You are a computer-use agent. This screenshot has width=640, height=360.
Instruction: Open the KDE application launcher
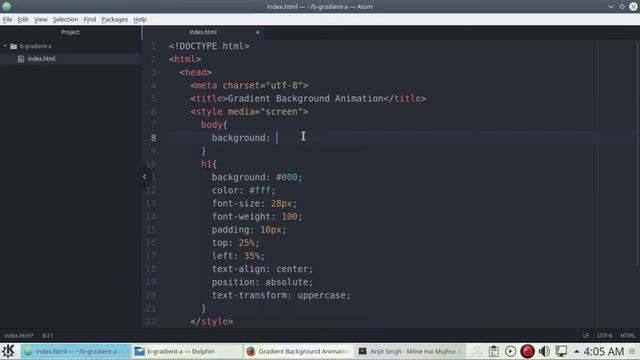coord(8,351)
